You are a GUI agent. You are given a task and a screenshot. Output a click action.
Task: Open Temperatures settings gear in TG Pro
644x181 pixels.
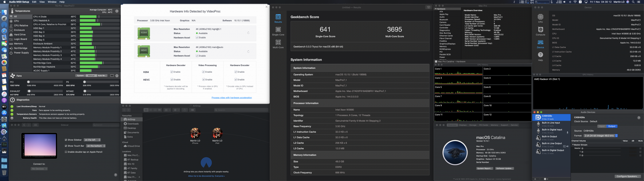pos(117,11)
